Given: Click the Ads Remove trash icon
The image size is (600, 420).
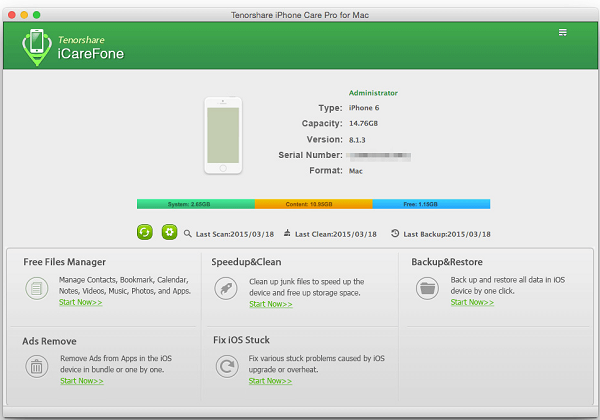Looking at the screenshot, I should click(37, 366).
